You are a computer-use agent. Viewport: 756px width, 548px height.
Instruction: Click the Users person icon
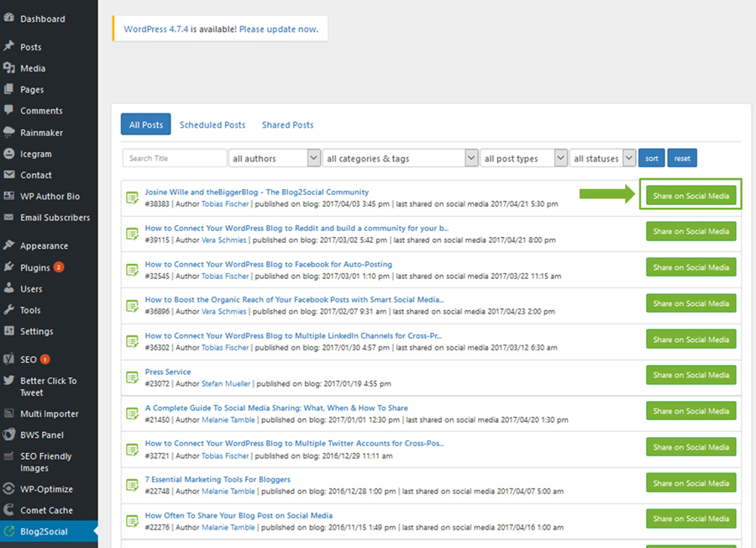(x=8, y=288)
